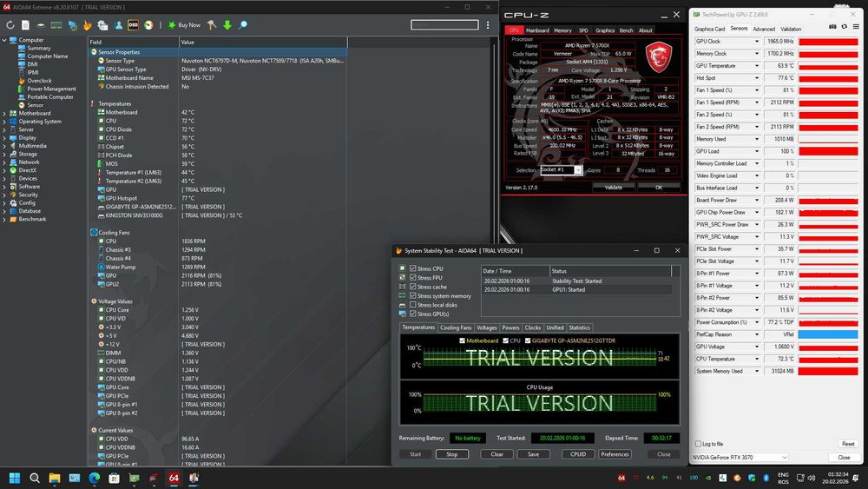Open Hot Spot sensor dropdown in GPU-Z

757,78
